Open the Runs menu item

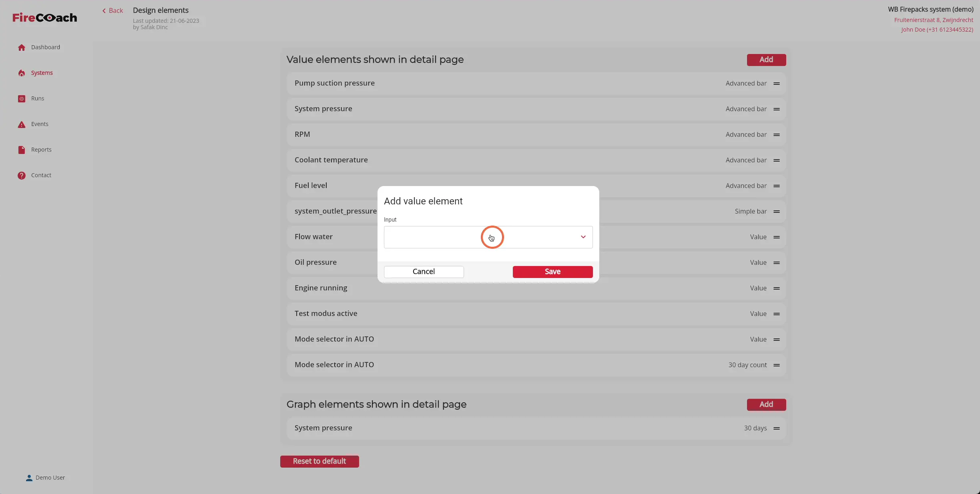[38, 98]
